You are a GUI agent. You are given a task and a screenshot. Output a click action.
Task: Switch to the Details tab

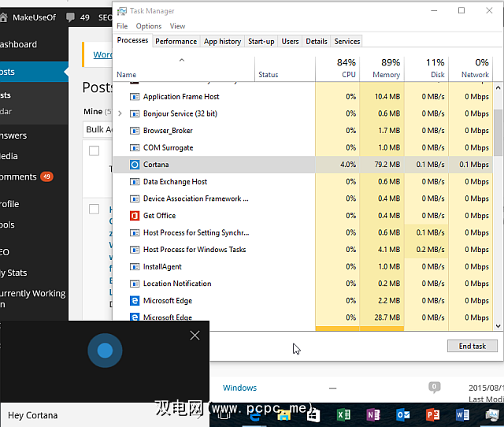(x=317, y=42)
